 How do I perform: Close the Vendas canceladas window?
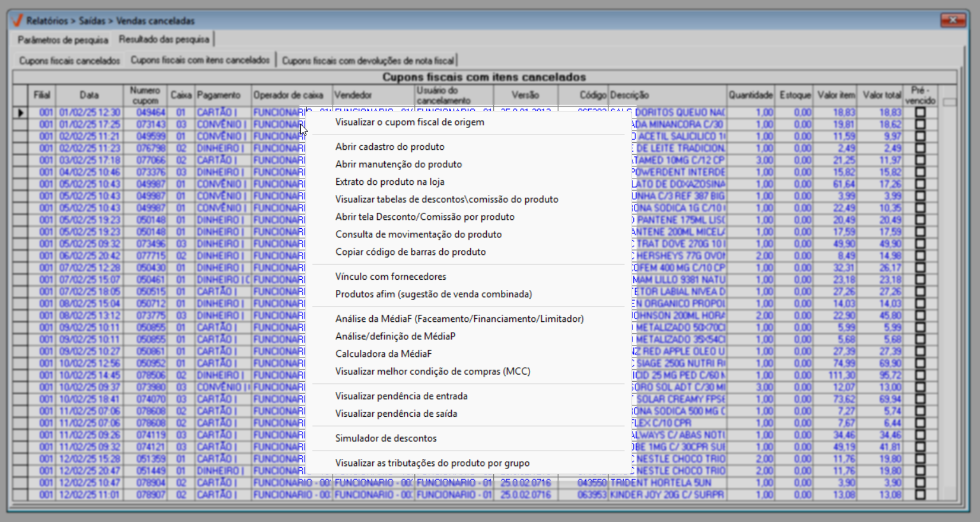(953, 20)
